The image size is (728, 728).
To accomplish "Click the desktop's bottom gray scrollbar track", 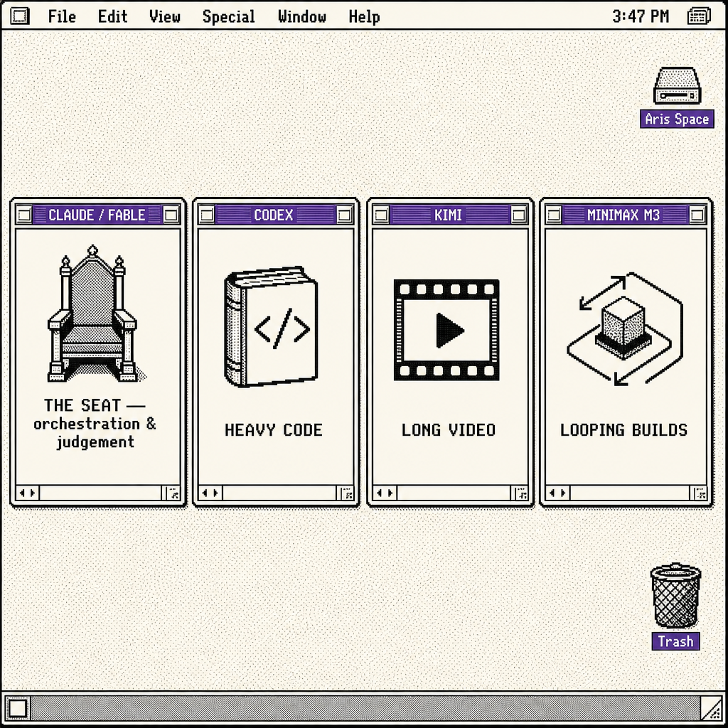I will click(365, 709).
